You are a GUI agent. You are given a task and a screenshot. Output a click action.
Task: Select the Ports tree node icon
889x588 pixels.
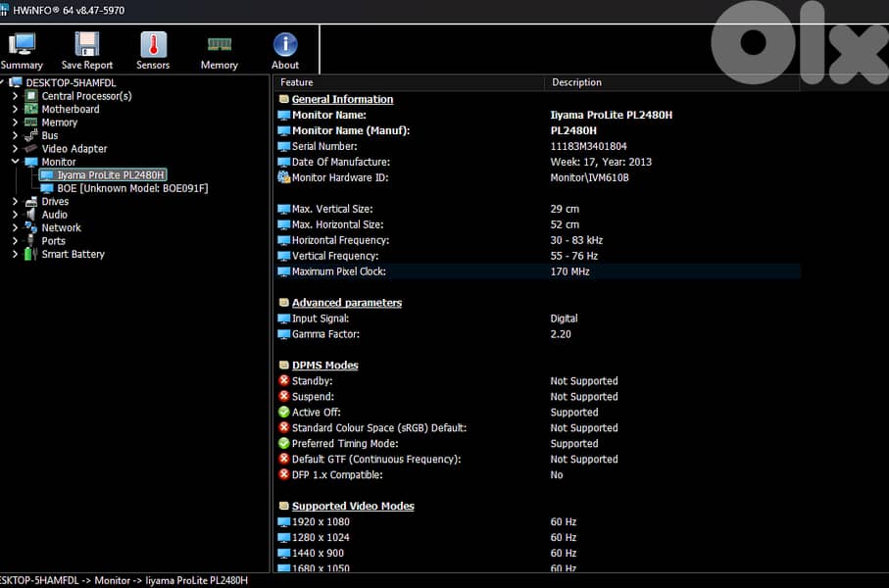(x=31, y=241)
